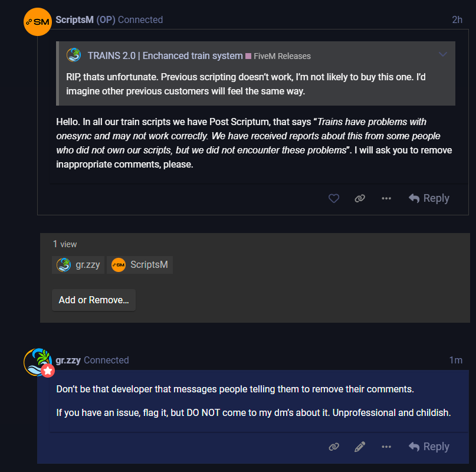This screenshot has height=472, width=476.
Task: Click the 1m timestamp on reply
Action: pyautogui.click(x=455, y=360)
